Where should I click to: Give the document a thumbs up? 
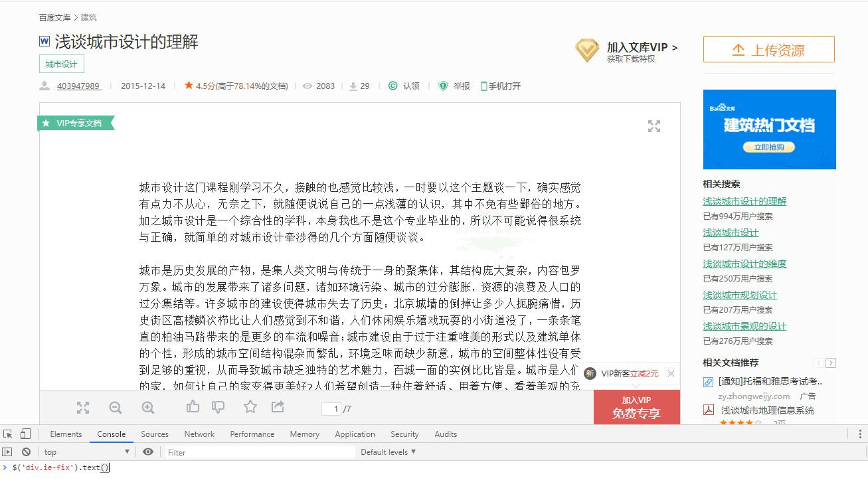point(193,406)
